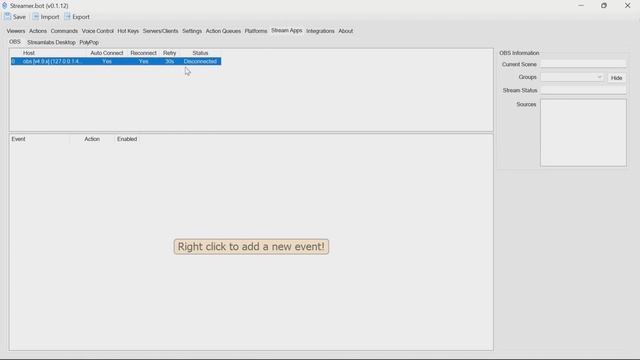Close the Streamer.bot window
This screenshot has height=360, width=640.
tap(627, 6)
